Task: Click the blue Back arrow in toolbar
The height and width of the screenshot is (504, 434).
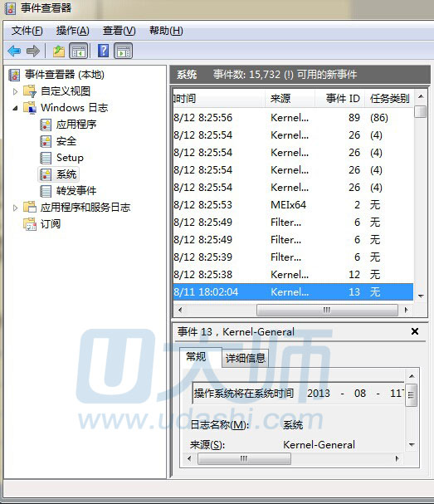Action: point(14,51)
